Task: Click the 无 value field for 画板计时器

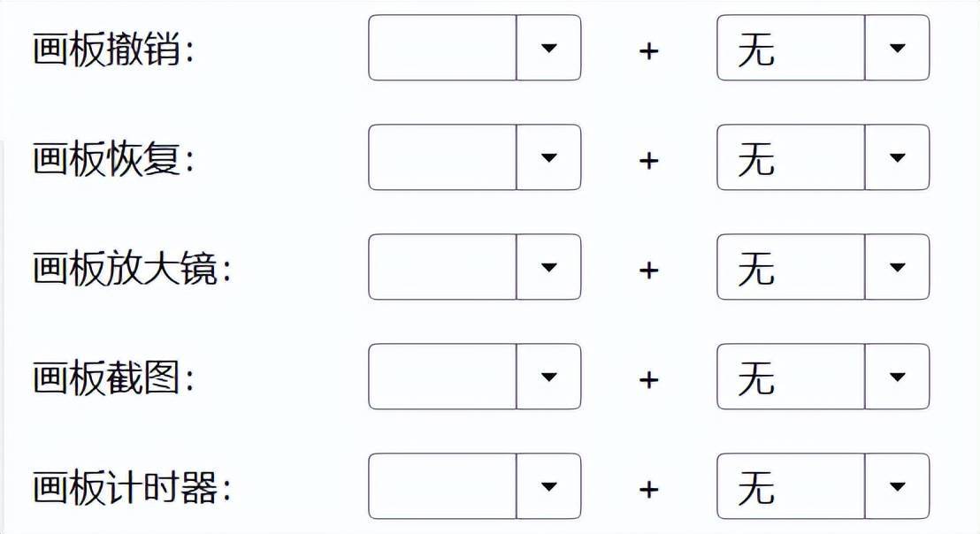Action: [x=791, y=486]
